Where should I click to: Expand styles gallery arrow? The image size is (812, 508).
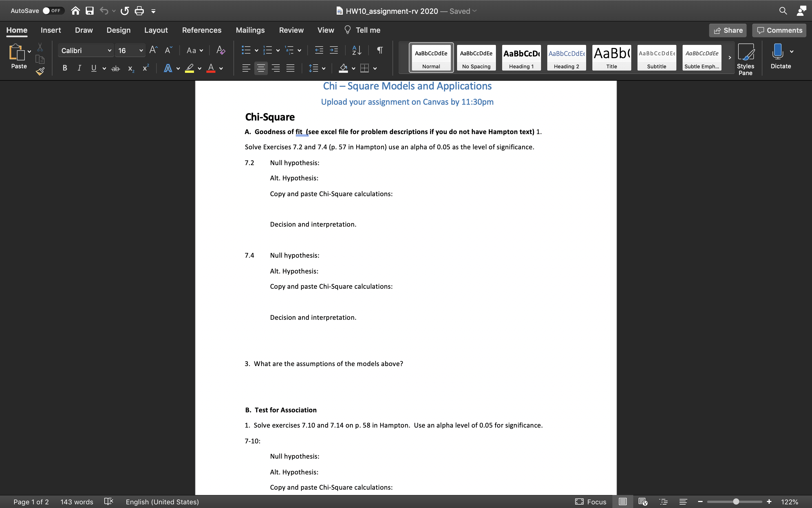coord(729,58)
